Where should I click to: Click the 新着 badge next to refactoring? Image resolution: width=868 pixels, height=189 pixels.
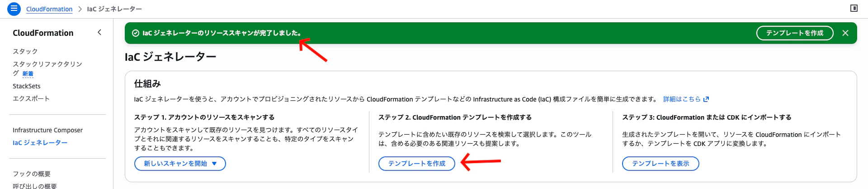point(28,74)
